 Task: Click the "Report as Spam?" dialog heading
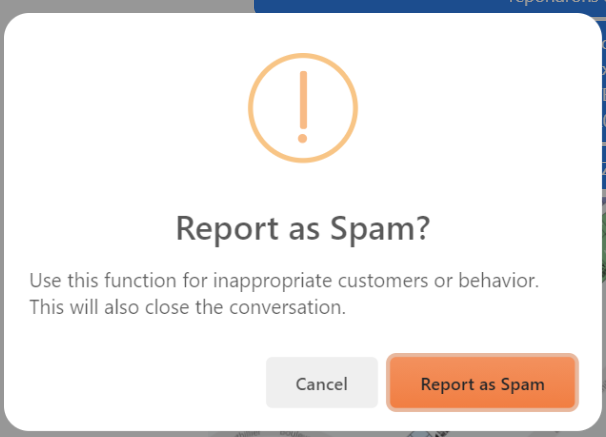pos(303,229)
